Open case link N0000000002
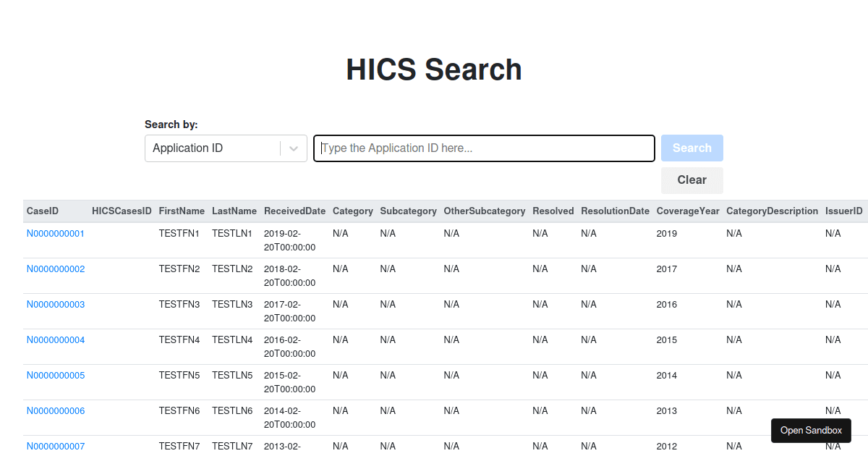The image size is (868, 456). point(56,269)
